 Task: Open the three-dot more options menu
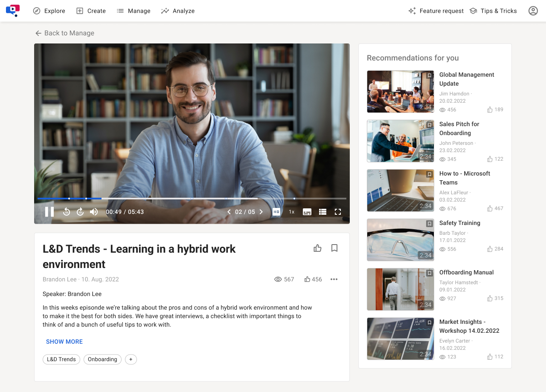click(x=334, y=280)
